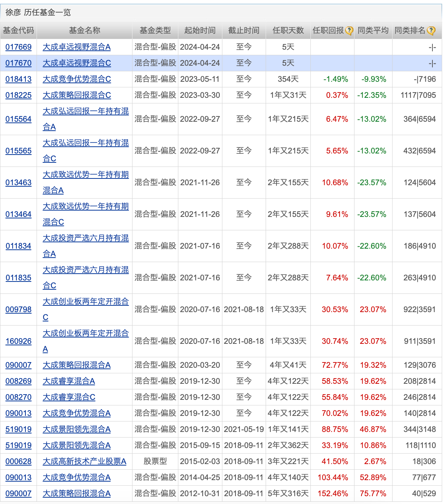The width and height of the screenshot is (444, 504).
Task: Click the 任职天数 column header
Action: (288, 31)
